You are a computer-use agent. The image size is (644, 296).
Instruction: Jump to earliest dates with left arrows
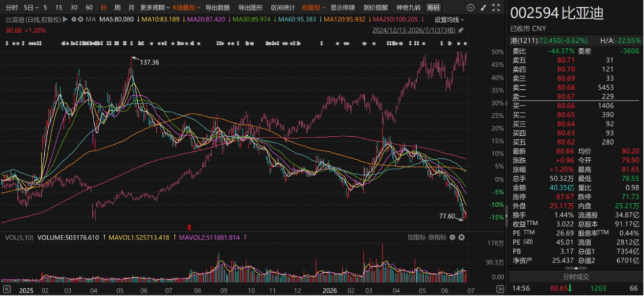pos(6,288)
